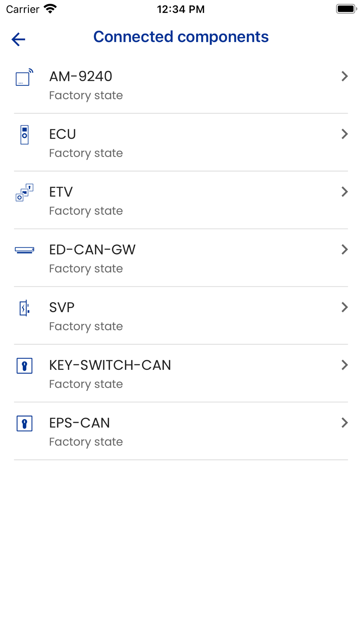Tap the battery indicator in status bar
Viewport: 362px width, 644px height.
click(x=346, y=9)
